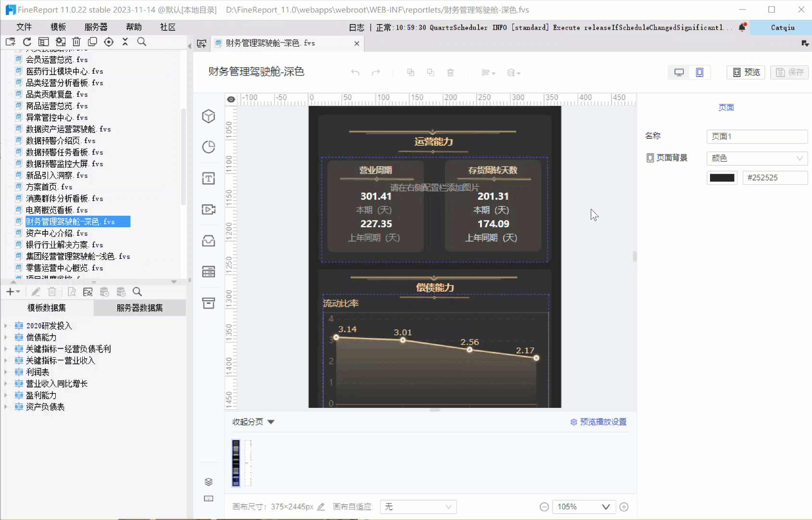Switch to 服务器数据集 tab
The width and height of the screenshot is (812, 520).
pyautogui.click(x=140, y=308)
